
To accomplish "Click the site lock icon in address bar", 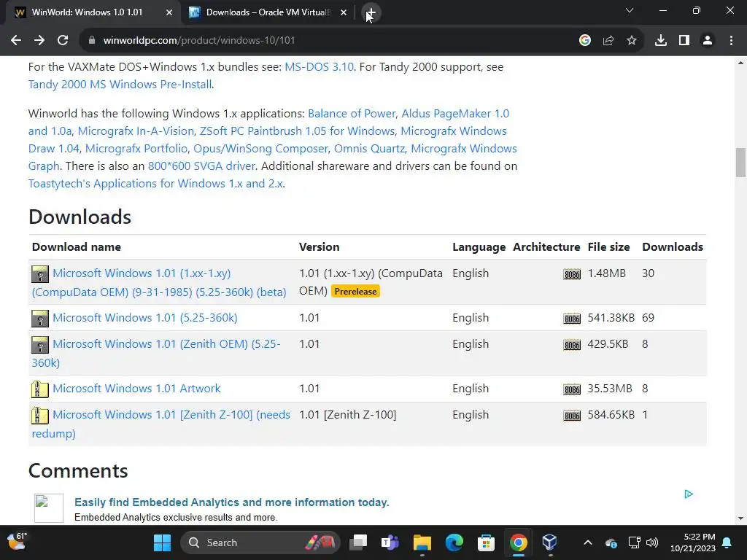I will [x=92, y=41].
